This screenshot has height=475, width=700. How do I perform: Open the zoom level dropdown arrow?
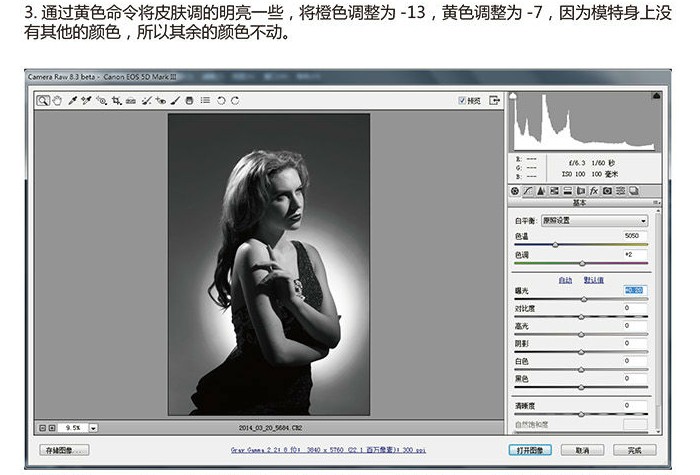(93, 428)
